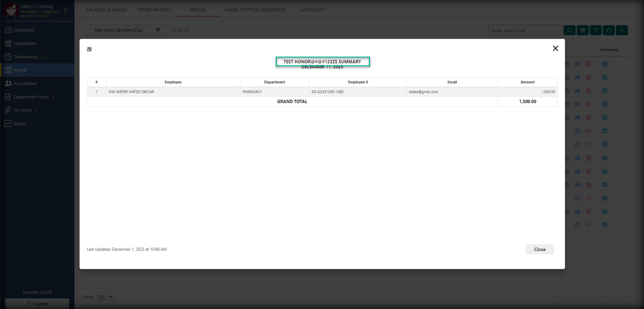Go to Recruitment in the sidebar
644x309 pixels.
(25, 84)
